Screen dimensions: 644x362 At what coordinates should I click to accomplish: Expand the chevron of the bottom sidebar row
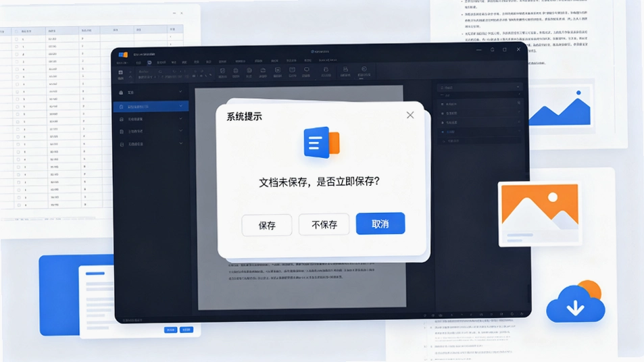click(x=180, y=144)
